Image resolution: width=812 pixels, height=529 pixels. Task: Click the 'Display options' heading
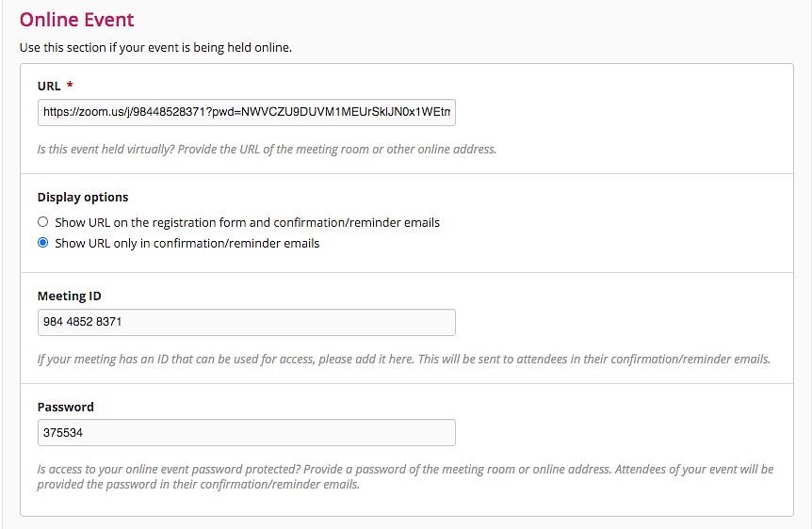coord(83,198)
